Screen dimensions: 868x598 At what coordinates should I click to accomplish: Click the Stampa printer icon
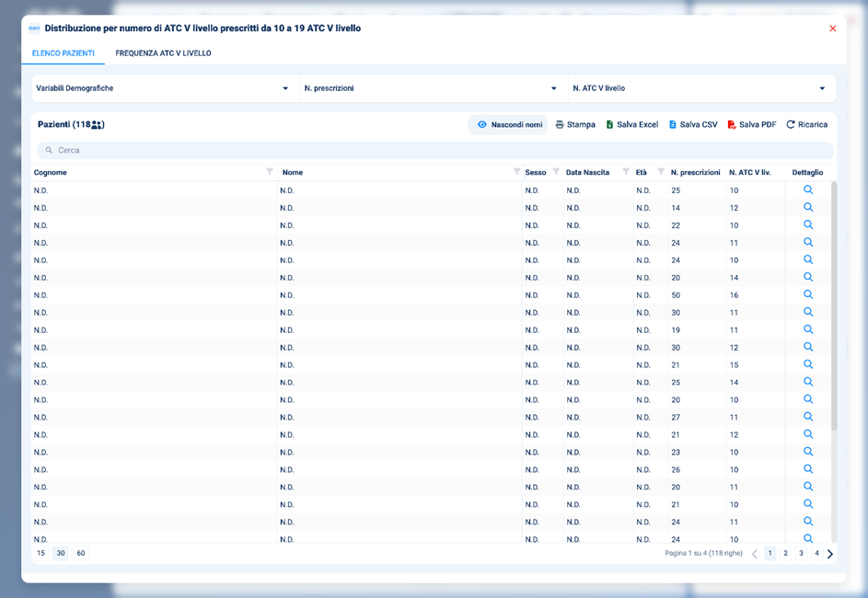tap(560, 125)
